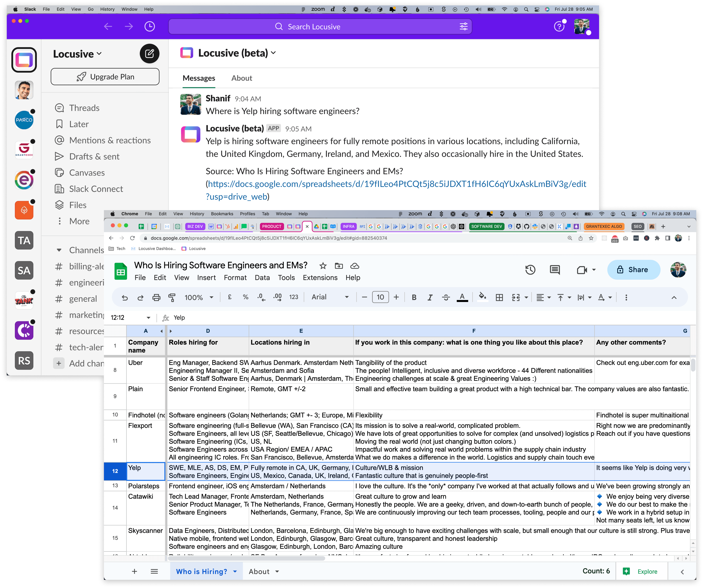Open Sheets Extensions menu

click(320, 278)
